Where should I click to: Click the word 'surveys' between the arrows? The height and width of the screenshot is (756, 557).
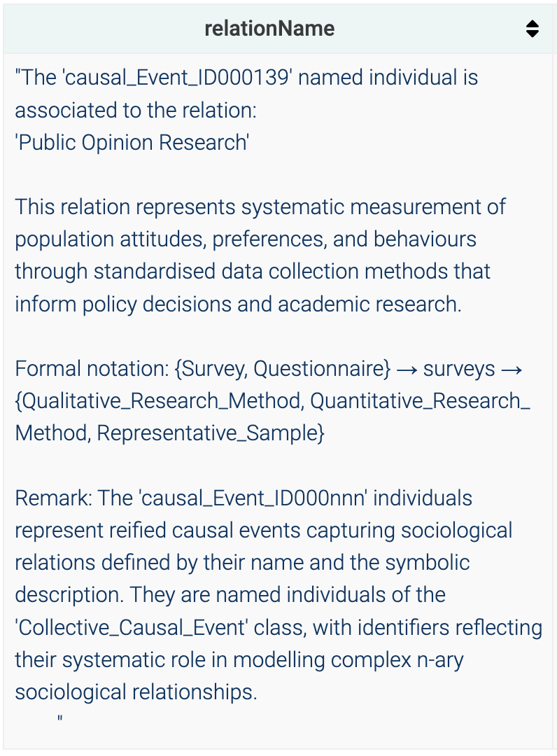click(459, 369)
